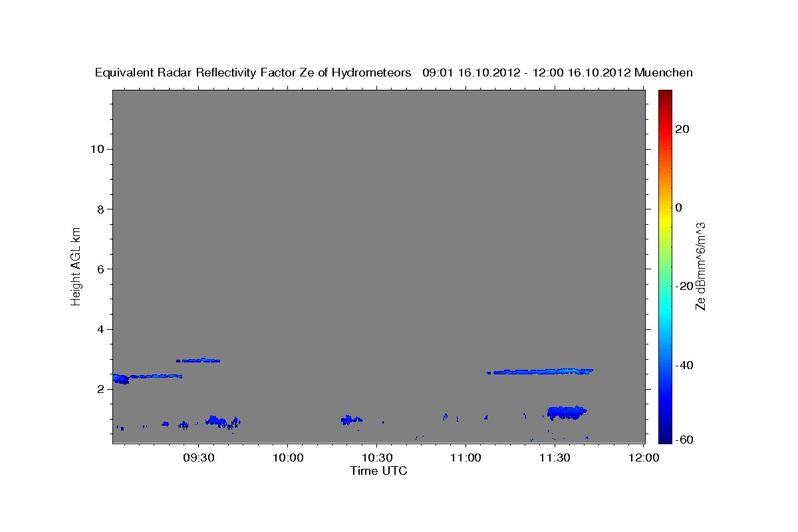Click the date range text '09:01 16.10.2012 - 12:00 16.10.2012 Muenchen'
798x532 pixels.
point(557,72)
